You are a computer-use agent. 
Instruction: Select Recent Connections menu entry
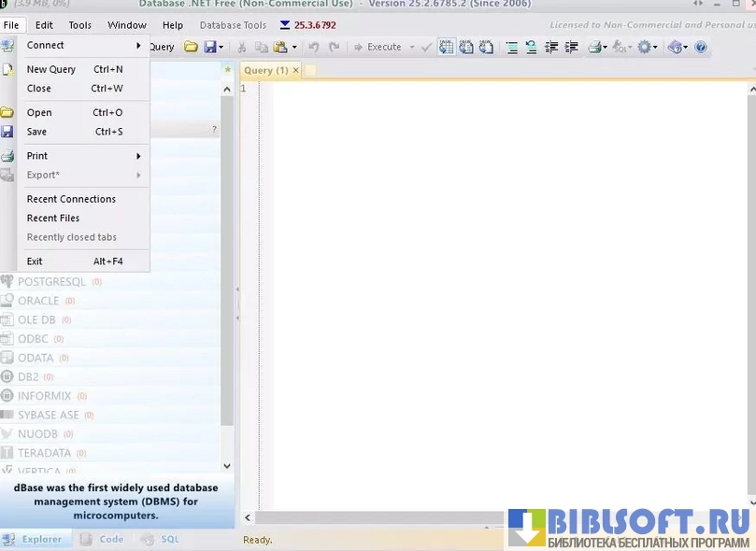click(71, 199)
